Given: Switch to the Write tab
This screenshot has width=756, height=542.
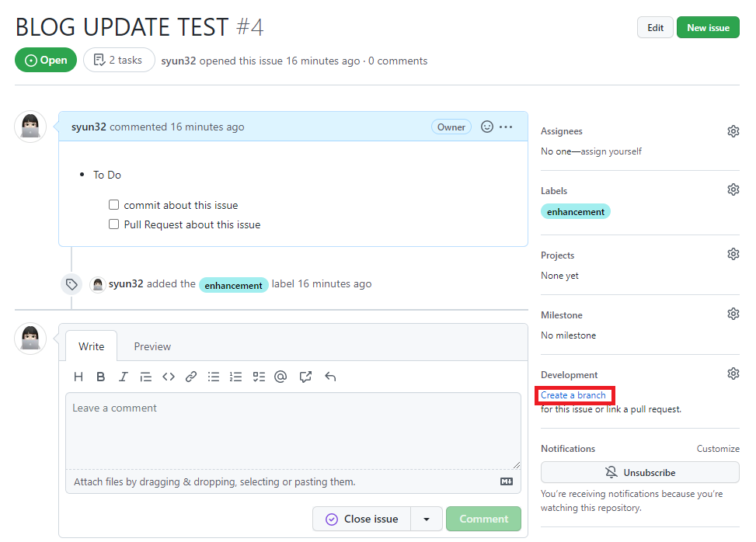Looking at the screenshot, I should coord(91,346).
